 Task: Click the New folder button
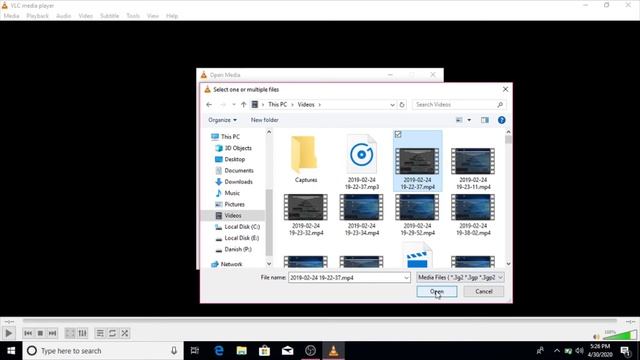[264, 120]
